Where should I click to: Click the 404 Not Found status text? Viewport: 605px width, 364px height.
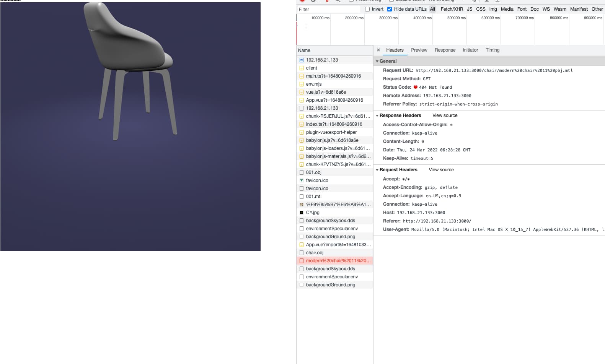click(x=435, y=87)
